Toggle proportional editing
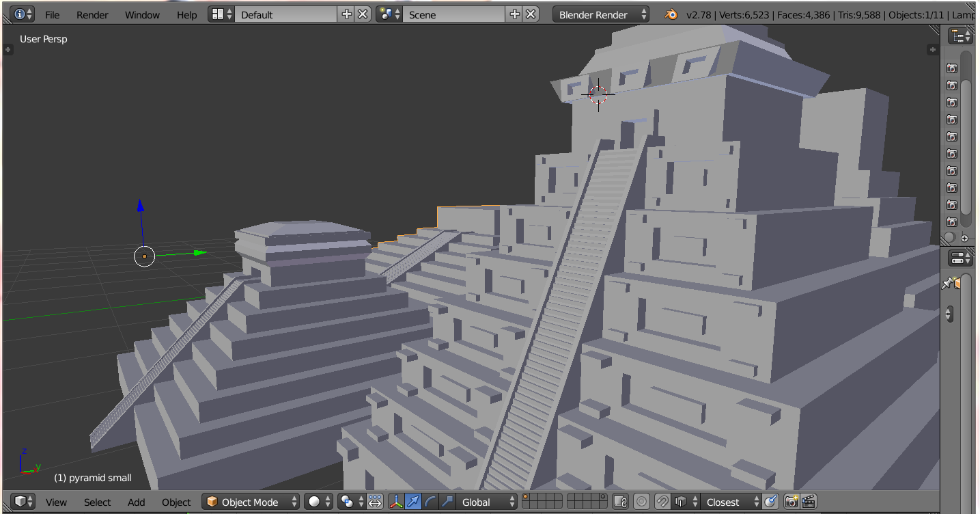The width and height of the screenshot is (980, 514). [x=641, y=502]
